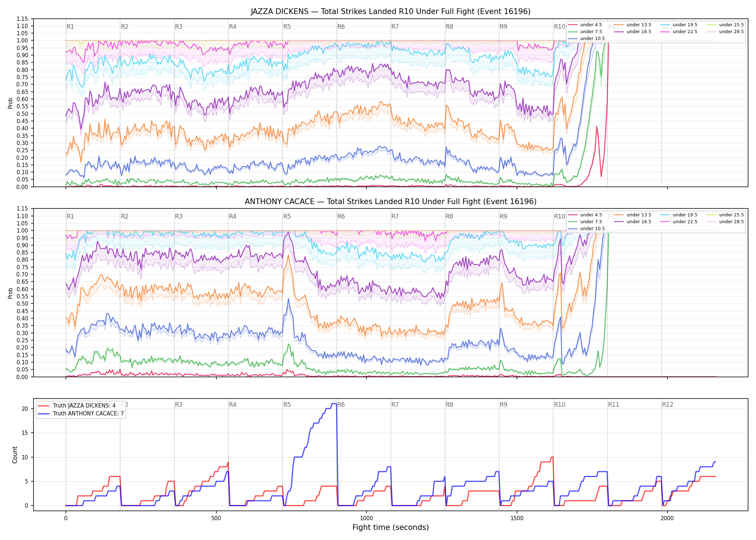Image resolution: width=756 pixels, height=540 pixels.
Task: Click the 1000 tick on fight time axis
Action: (366, 518)
